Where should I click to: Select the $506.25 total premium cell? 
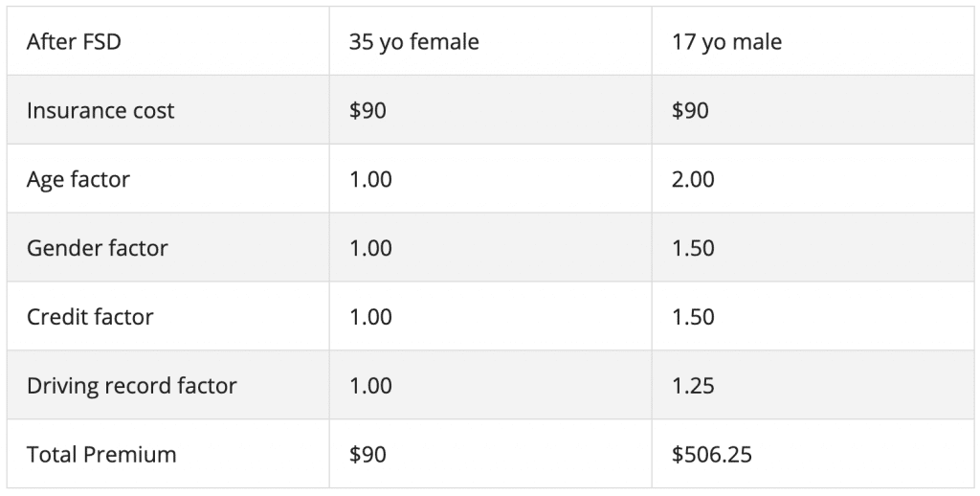click(x=712, y=455)
